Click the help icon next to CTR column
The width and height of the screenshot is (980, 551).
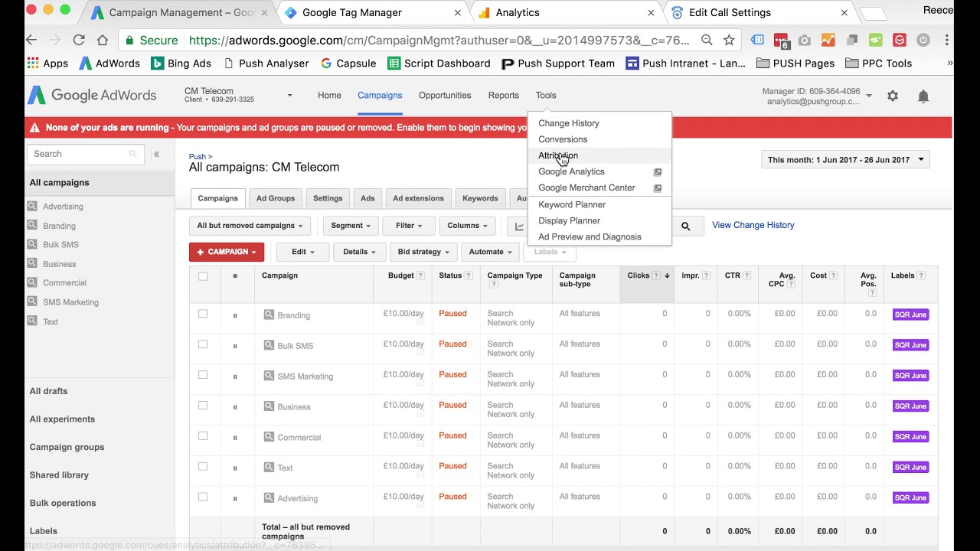tap(746, 275)
